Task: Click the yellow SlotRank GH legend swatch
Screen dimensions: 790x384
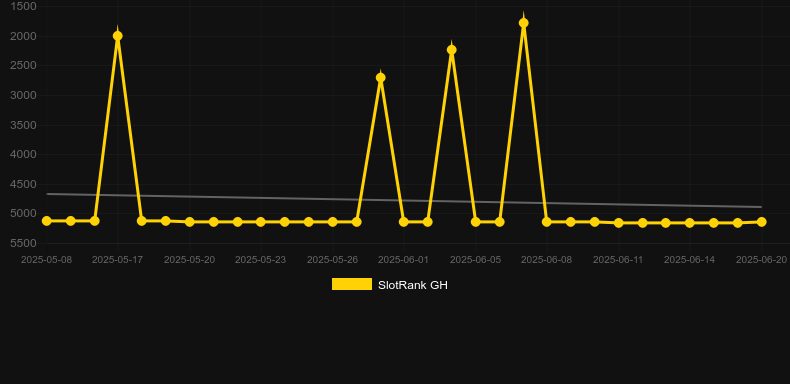Action: click(352, 284)
